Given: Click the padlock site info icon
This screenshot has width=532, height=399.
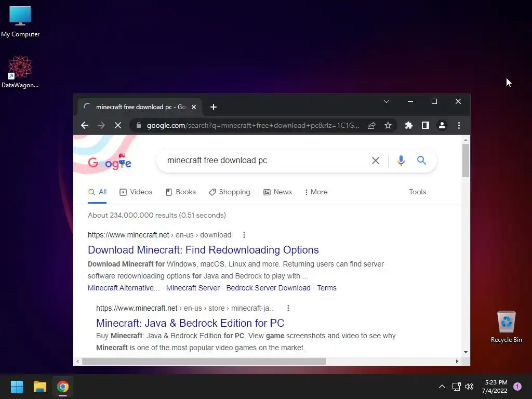Looking at the screenshot, I should click(138, 125).
